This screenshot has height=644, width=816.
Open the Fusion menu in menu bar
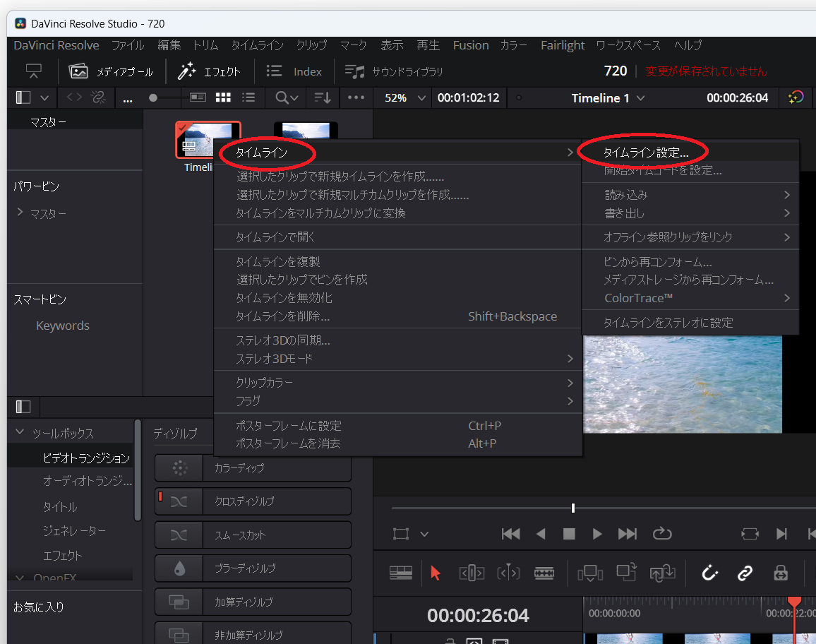pyautogui.click(x=470, y=45)
